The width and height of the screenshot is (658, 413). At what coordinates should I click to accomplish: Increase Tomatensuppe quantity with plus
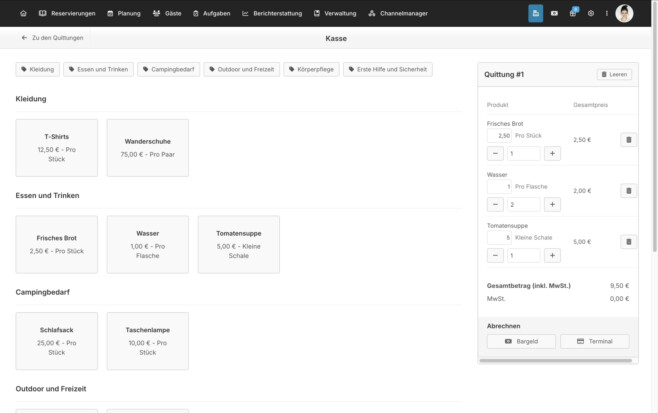(x=552, y=256)
